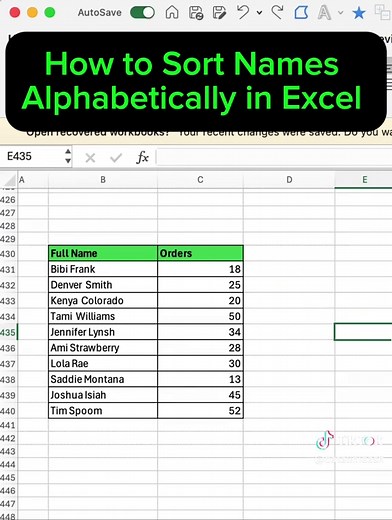This screenshot has width=392, height=520.
Task: Click cell with Denver Smith
Action: [103, 285]
